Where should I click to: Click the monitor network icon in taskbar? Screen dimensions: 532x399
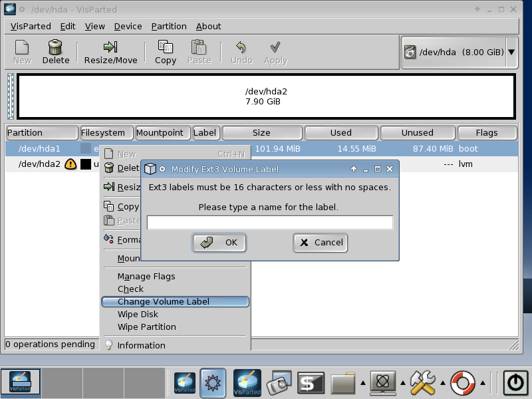pos(383,383)
